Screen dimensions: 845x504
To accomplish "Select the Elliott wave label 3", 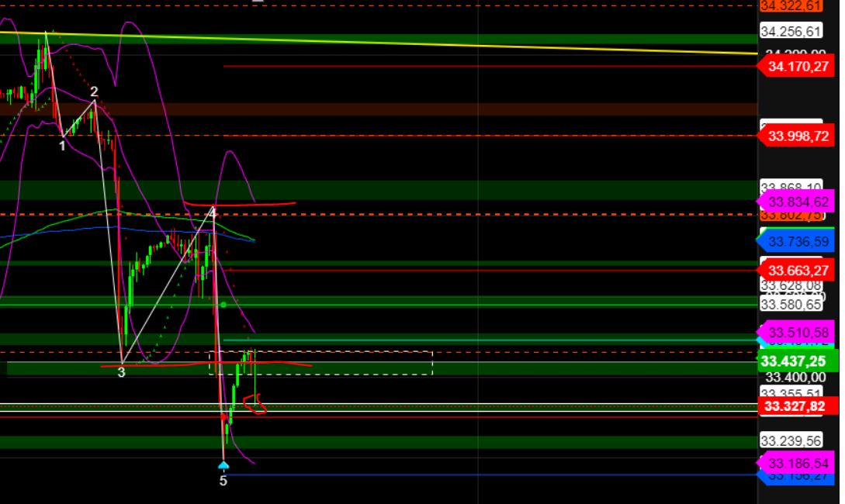I will (x=121, y=372).
